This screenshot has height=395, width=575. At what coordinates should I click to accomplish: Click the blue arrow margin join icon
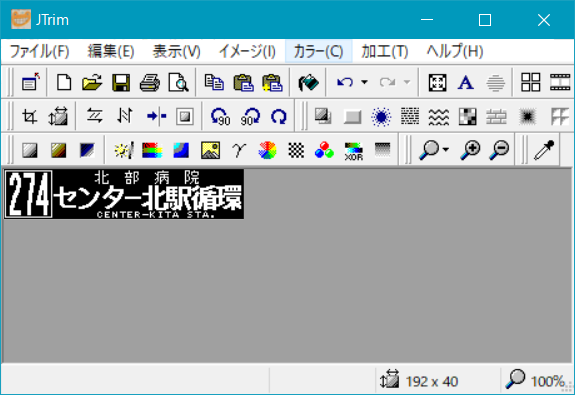[x=156, y=117]
